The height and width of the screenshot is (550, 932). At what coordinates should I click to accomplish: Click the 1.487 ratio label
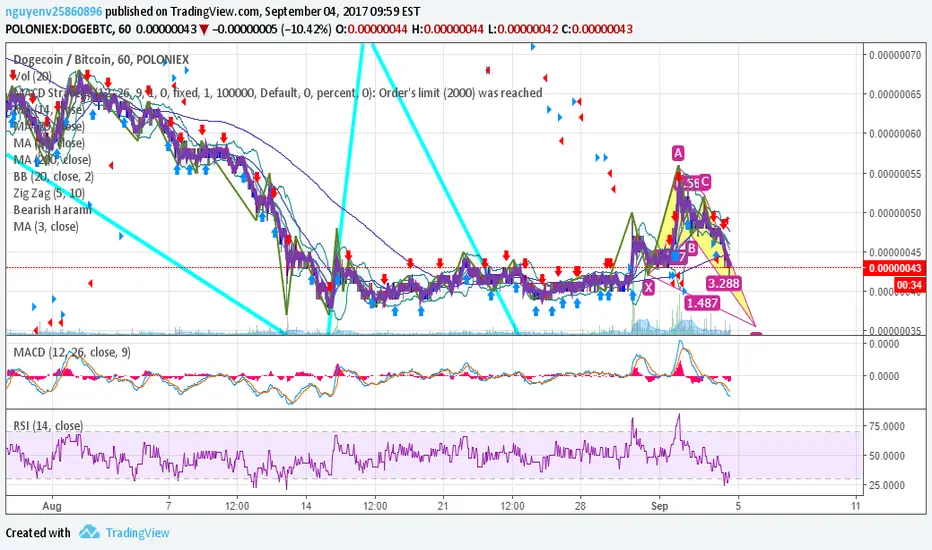pos(703,303)
